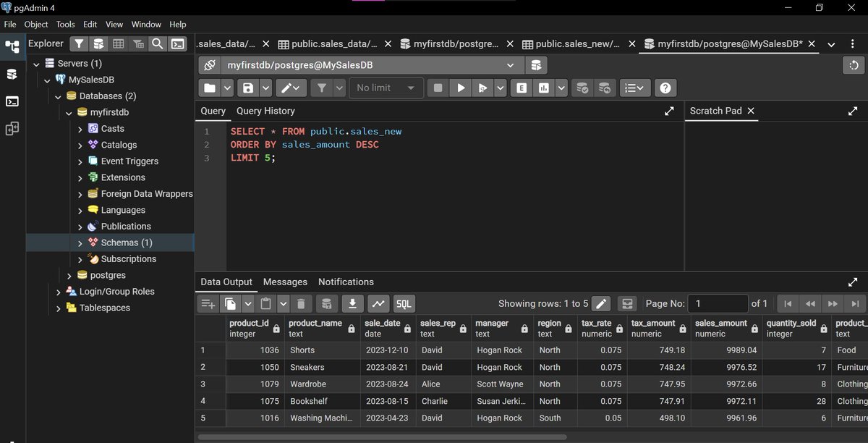The width and height of the screenshot is (868, 443).
Task: Open the Object Explorer sidebar icon
Action: [x=12, y=47]
